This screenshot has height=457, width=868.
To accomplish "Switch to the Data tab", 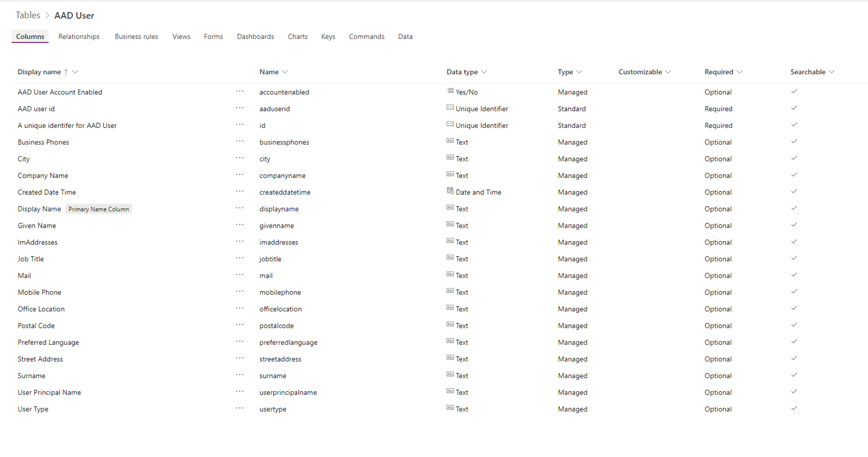I will click(405, 36).
